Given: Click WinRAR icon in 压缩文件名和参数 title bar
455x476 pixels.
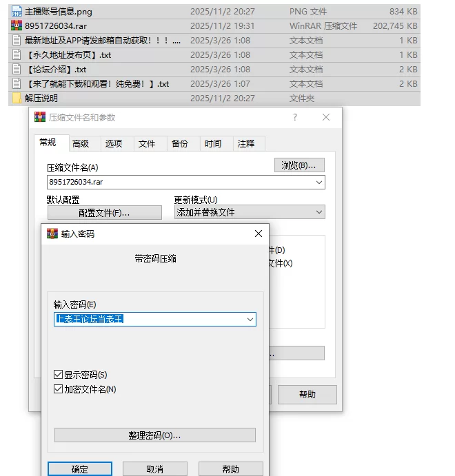Looking at the screenshot, I should 40,117.
